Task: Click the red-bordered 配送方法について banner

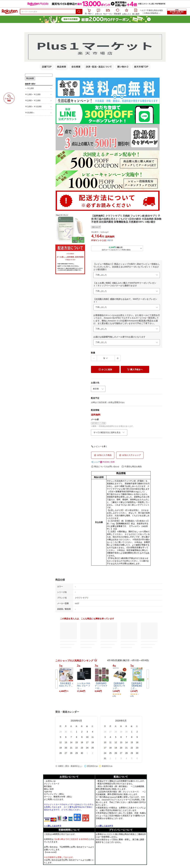Action: pos(108,201)
